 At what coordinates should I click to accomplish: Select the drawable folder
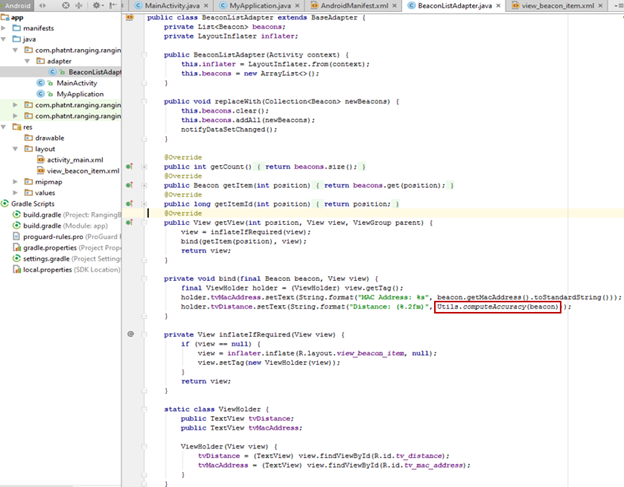tap(49, 138)
